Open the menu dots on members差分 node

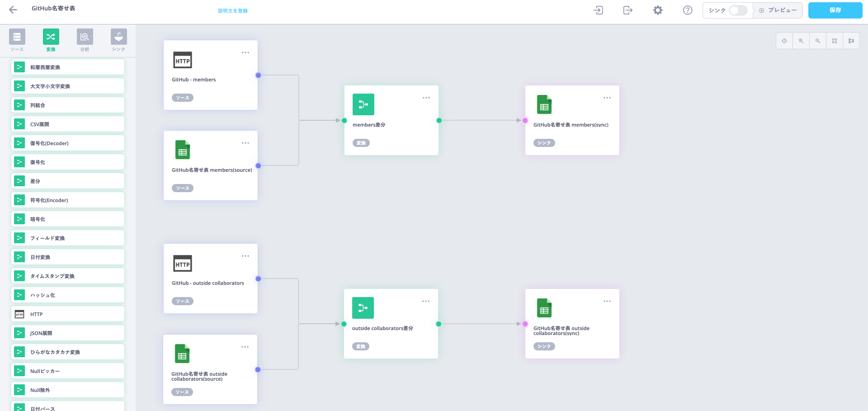pyautogui.click(x=426, y=98)
